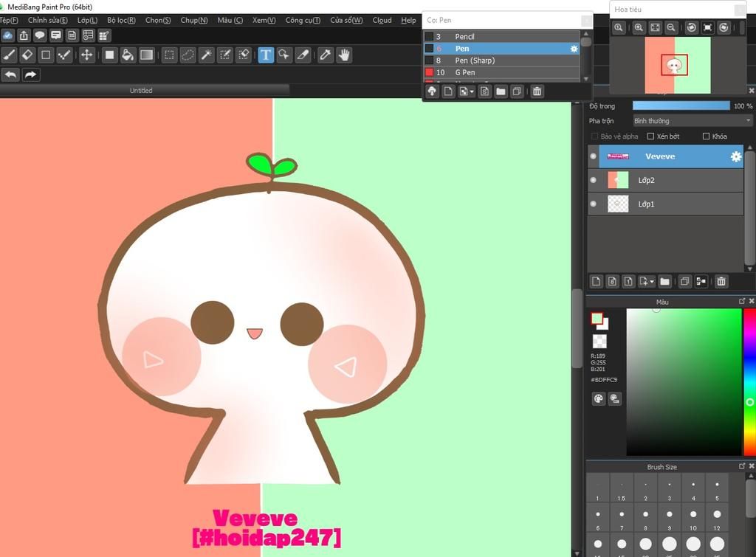The width and height of the screenshot is (756, 557).
Task: Activate the Hand pan tool
Action: 344,55
